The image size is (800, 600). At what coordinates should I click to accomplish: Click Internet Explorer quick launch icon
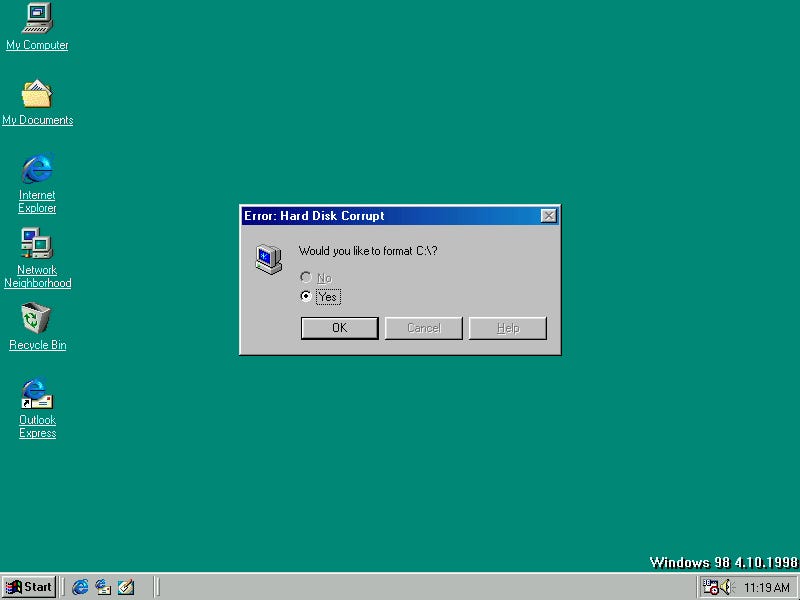coord(80,587)
